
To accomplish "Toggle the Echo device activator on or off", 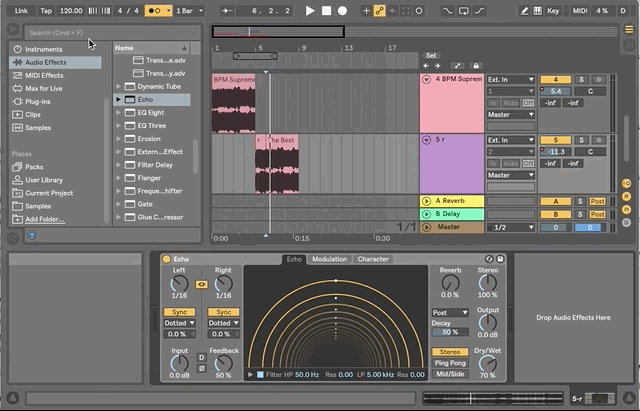I will (x=166, y=259).
